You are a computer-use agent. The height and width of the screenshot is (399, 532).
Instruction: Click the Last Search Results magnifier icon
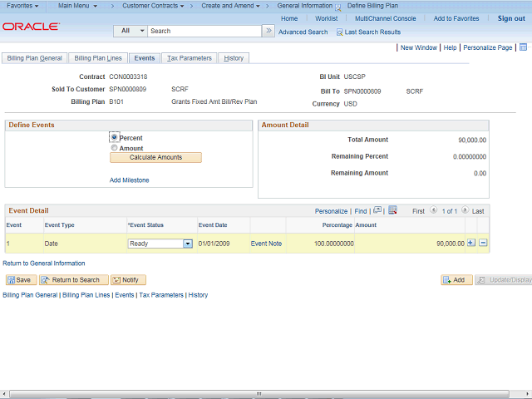339,32
